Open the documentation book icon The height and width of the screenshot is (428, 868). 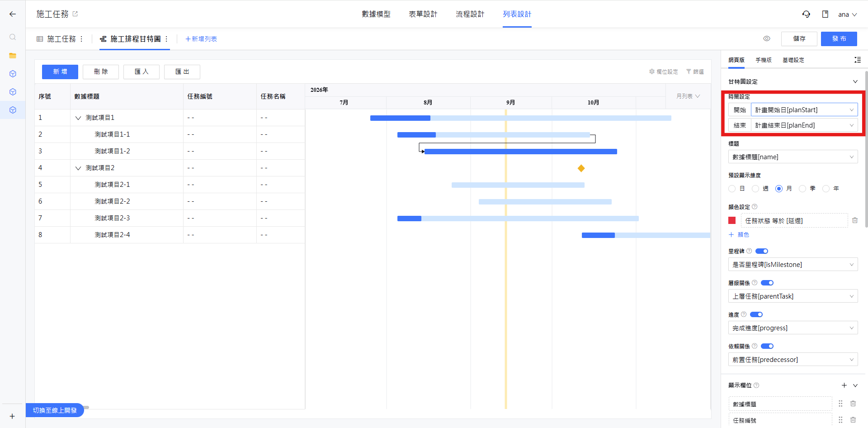(x=825, y=14)
